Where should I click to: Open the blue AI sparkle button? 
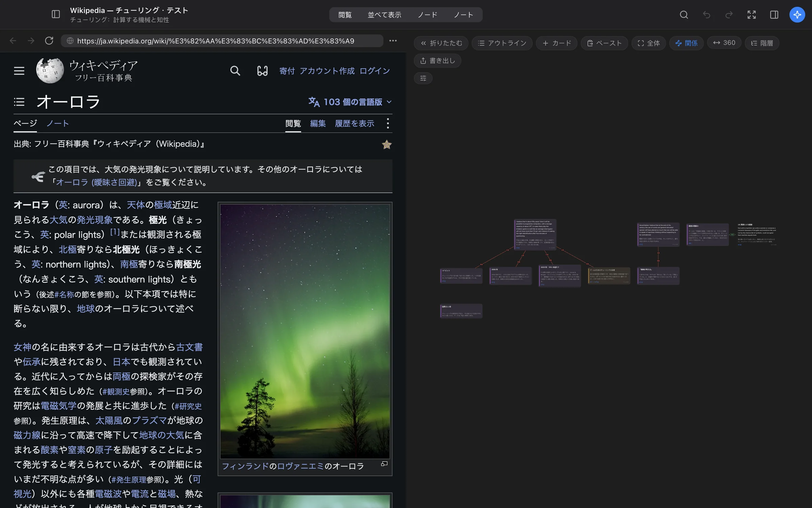tap(797, 15)
